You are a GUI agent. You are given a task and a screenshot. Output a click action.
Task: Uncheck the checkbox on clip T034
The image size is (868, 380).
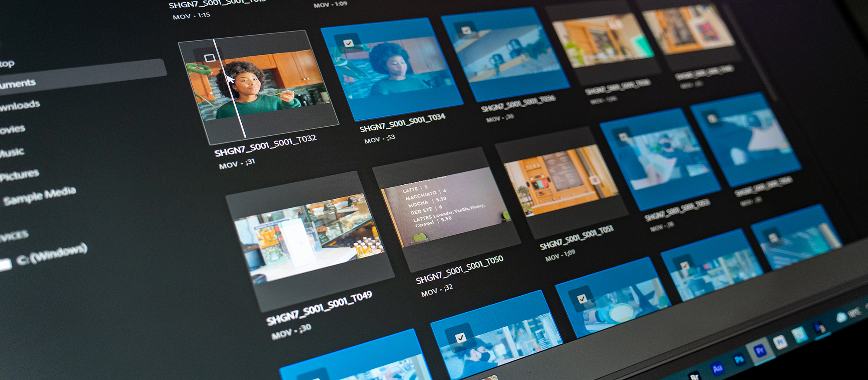(349, 43)
